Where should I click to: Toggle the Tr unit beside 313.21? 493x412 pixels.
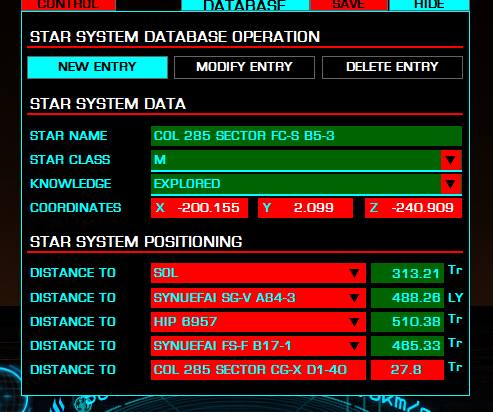coord(455,270)
